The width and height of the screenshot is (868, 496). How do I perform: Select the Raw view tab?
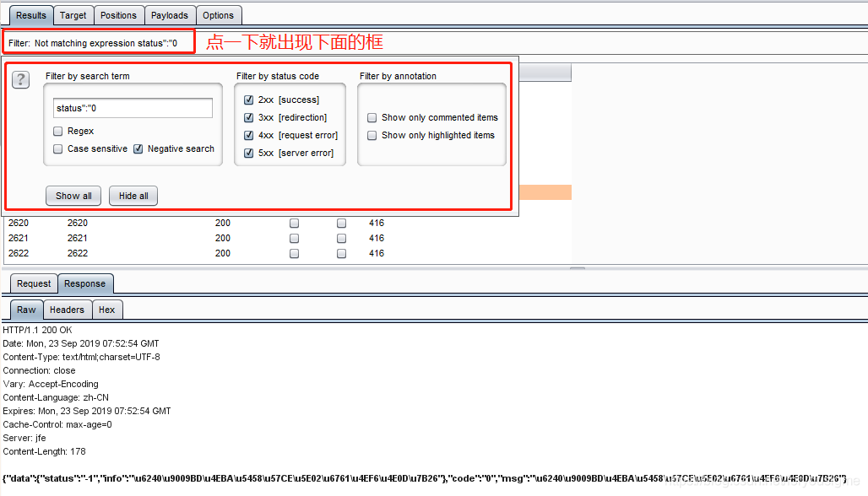click(26, 310)
